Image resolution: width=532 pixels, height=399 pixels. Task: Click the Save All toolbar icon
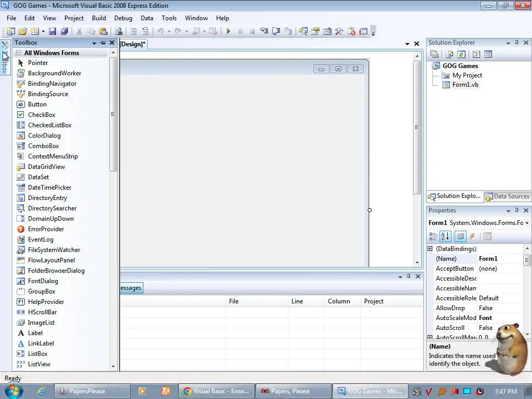[x=64, y=31]
